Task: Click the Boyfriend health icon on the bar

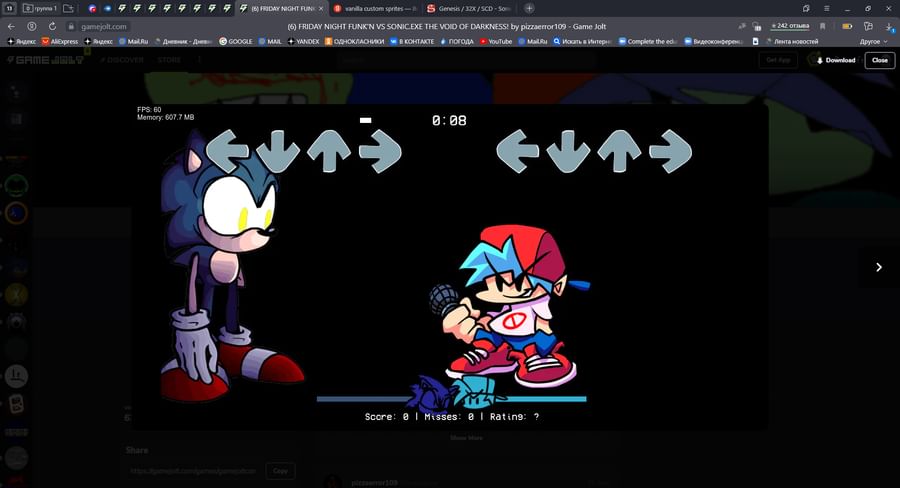Action: pyautogui.click(x=478, y=392)
